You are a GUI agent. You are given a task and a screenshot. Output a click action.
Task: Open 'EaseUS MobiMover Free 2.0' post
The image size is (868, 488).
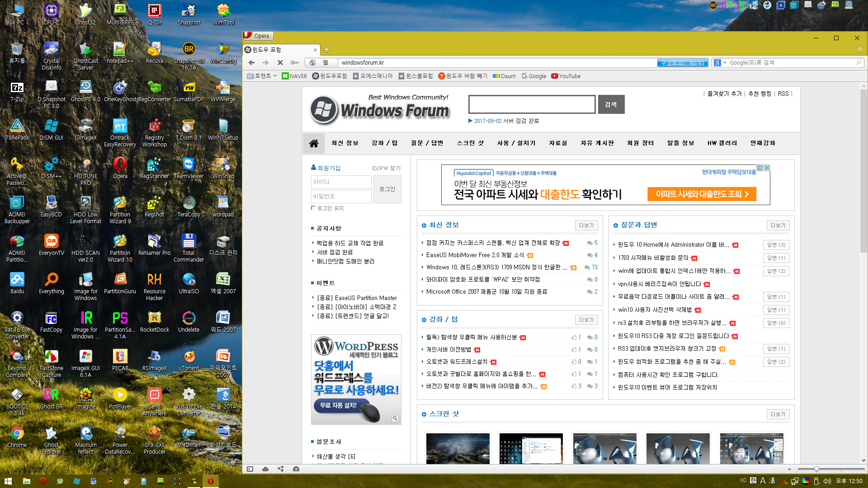(475, 255)
